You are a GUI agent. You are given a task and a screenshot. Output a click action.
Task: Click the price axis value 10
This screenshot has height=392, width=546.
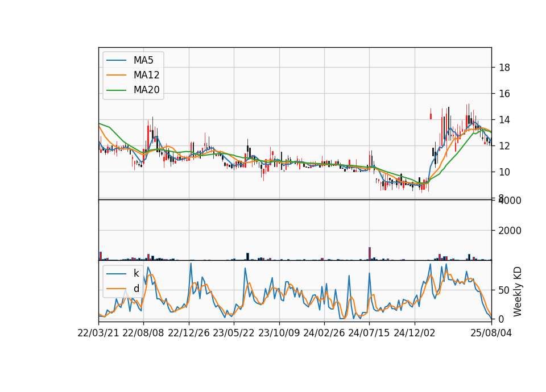[504, 172]
